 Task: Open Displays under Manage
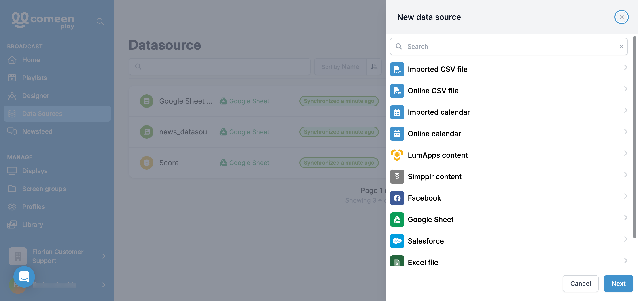[x=57, y=171]
